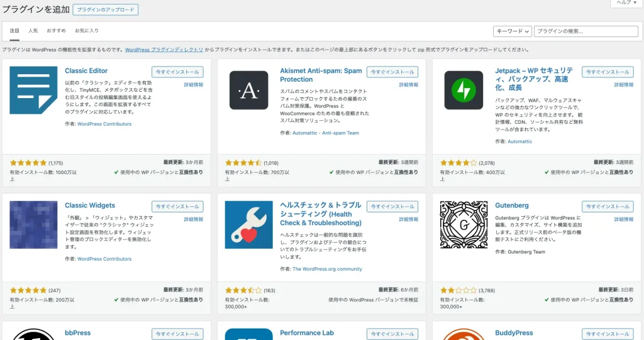The width and height of the screenshot is (644, 340).
Task: Click the Classic Widgets plugin icon
Action: (33, 224)
